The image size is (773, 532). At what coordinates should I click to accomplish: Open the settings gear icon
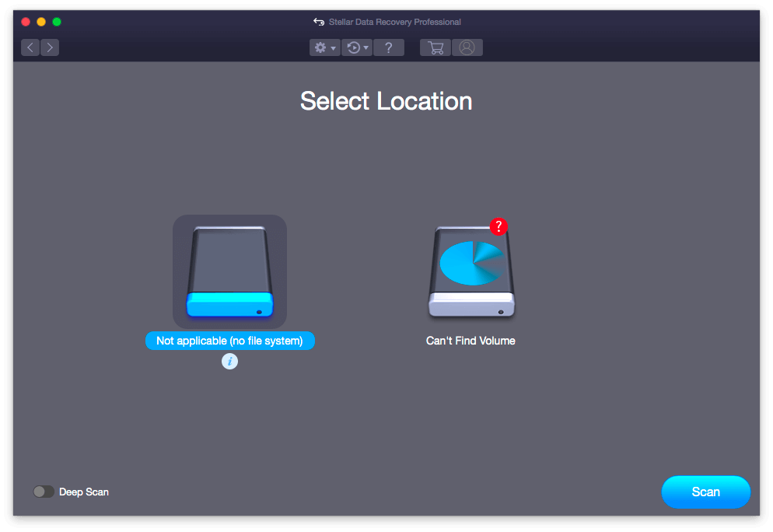point(320,47)
